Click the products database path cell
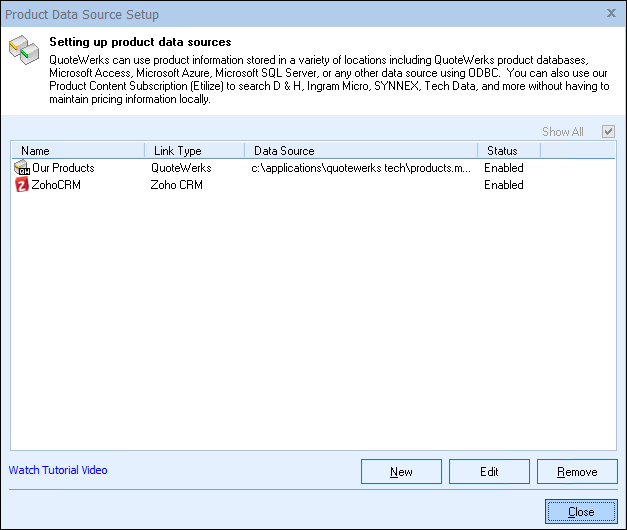 (x=360, y=168)
